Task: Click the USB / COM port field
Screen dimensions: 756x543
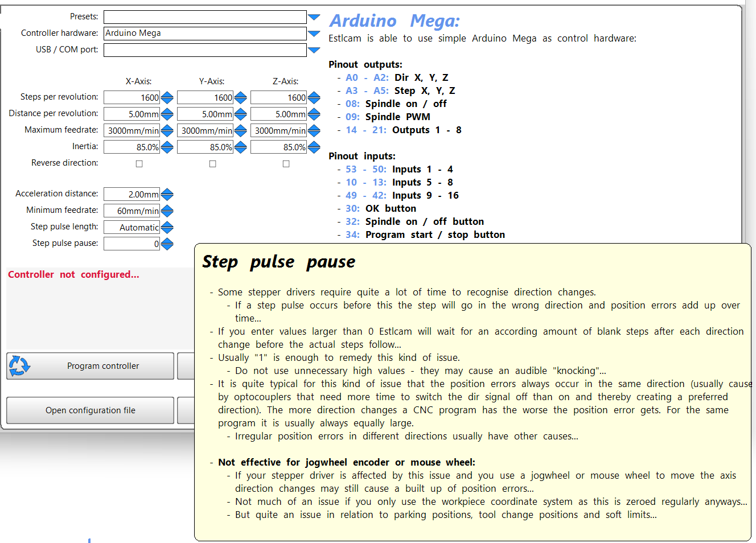Action: (x=205, y=50)
